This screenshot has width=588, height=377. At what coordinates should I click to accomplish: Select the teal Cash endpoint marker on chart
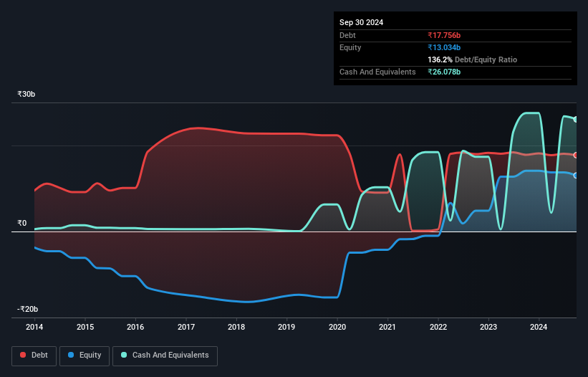[x=575, y=120]
